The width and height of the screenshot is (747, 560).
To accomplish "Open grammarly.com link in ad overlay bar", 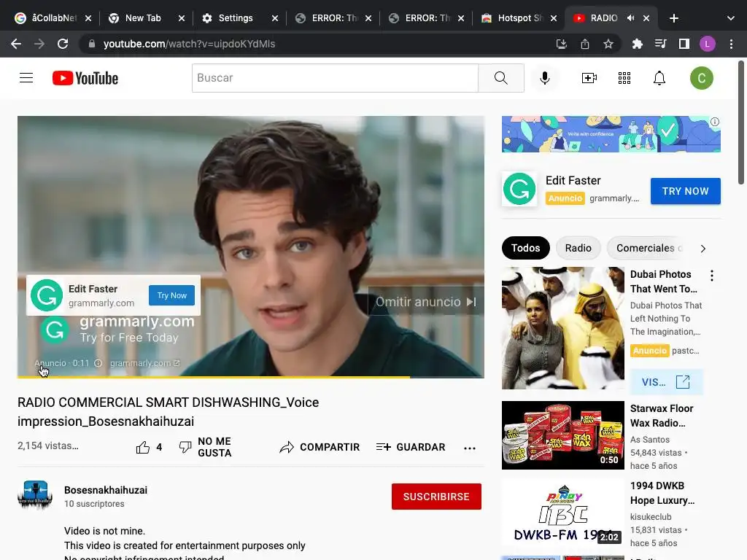I will 145,363.
